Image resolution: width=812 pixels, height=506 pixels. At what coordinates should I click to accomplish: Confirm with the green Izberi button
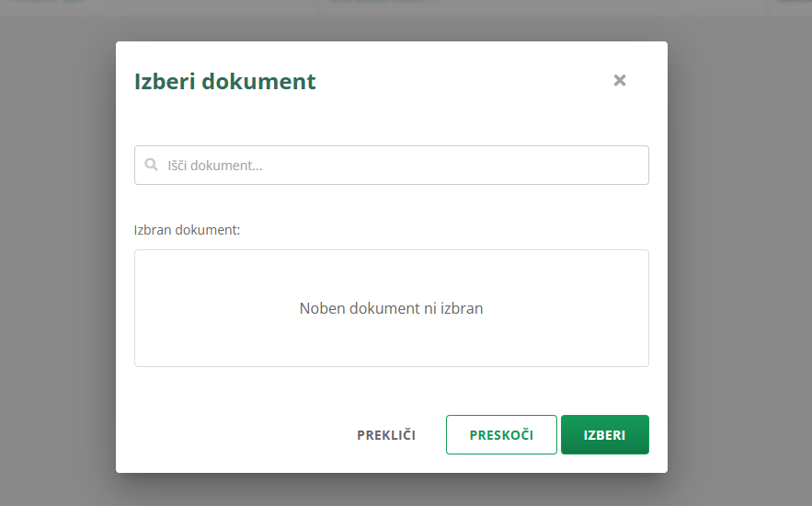(604, 435)
